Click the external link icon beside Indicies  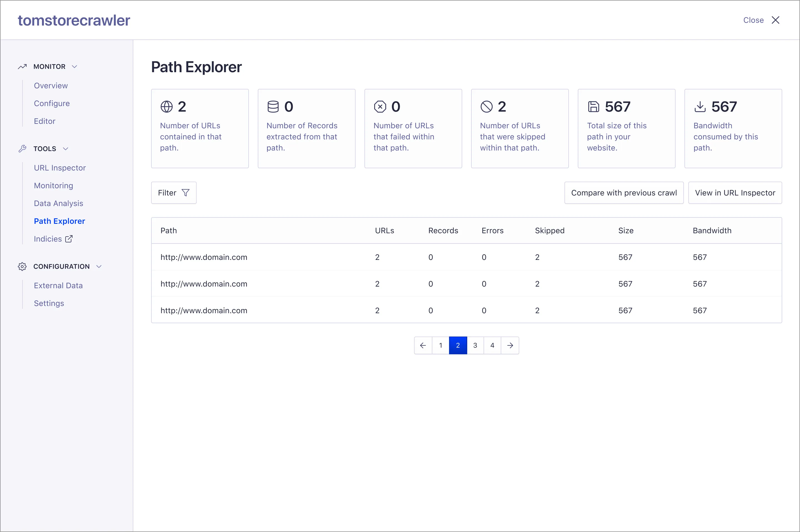click(69, 239)
